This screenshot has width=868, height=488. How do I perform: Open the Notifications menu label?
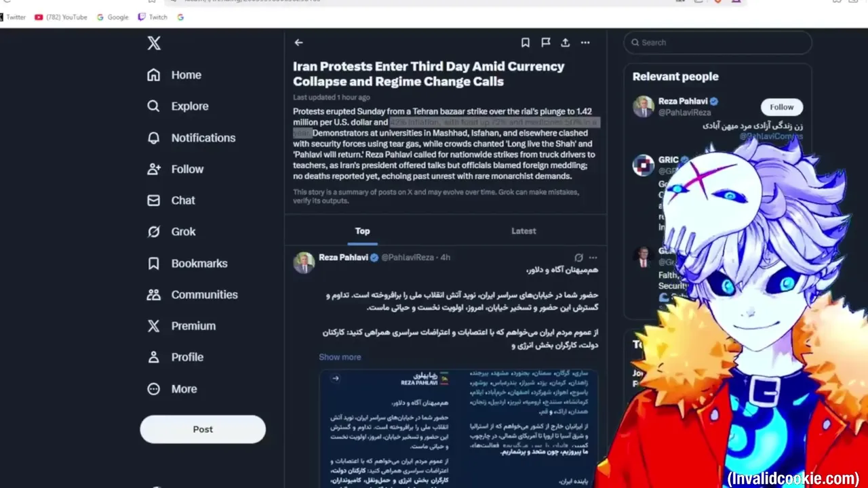pos(203,138)
